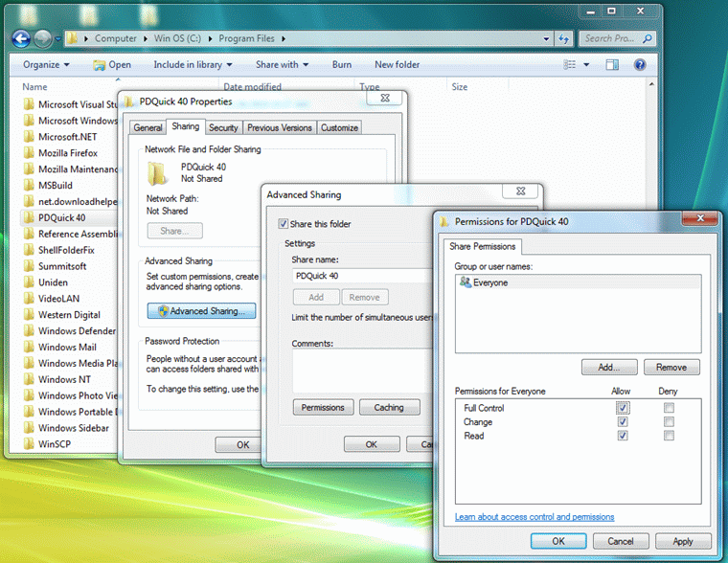Click the Help question mark icon

(640, 64)
